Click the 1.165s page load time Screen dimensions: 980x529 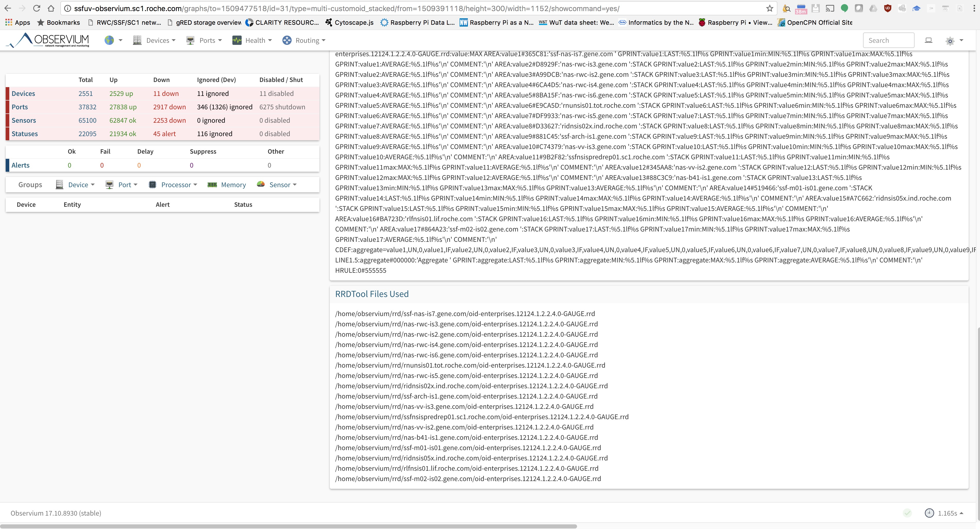click(x=947, y=513)
